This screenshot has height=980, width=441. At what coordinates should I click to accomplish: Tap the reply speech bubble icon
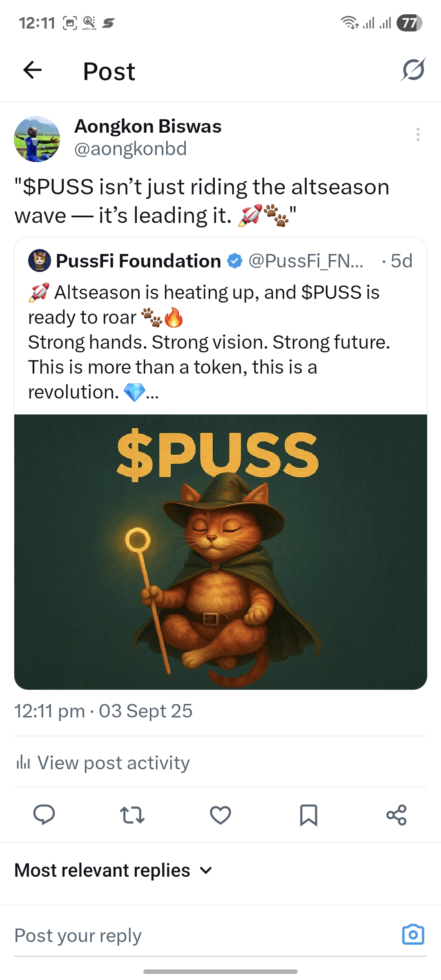(44, 815)
